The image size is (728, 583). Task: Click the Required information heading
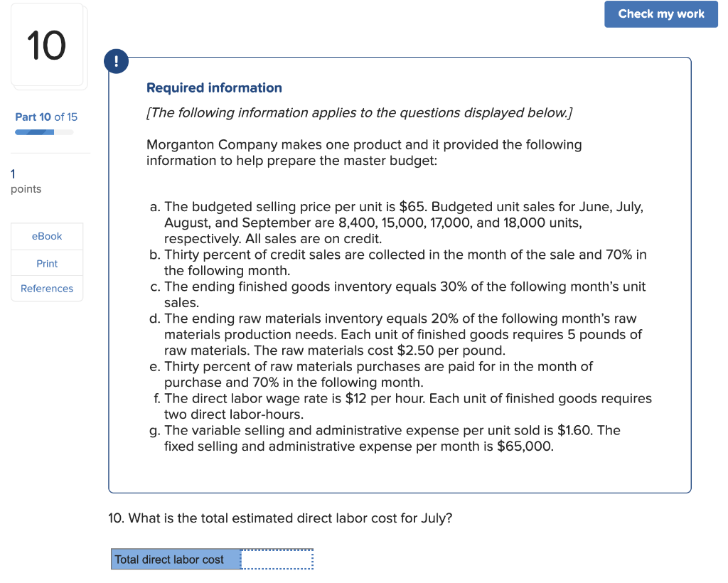tap(214, 87)
